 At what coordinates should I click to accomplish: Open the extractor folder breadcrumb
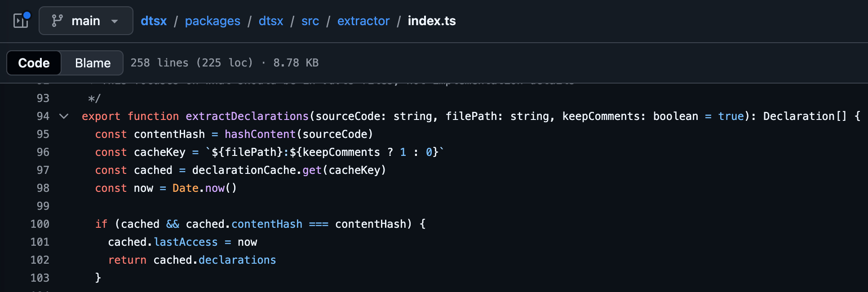tap(363, 21)
